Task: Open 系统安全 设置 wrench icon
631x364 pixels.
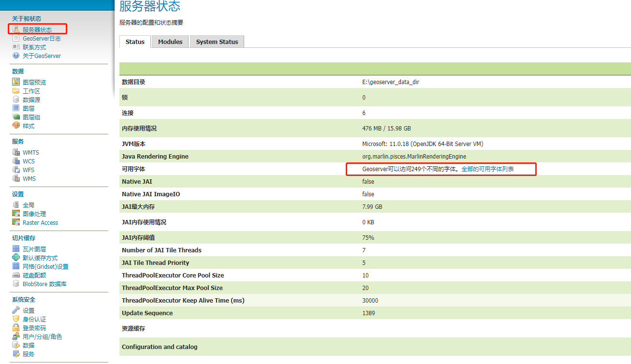Action: point(16,310)
